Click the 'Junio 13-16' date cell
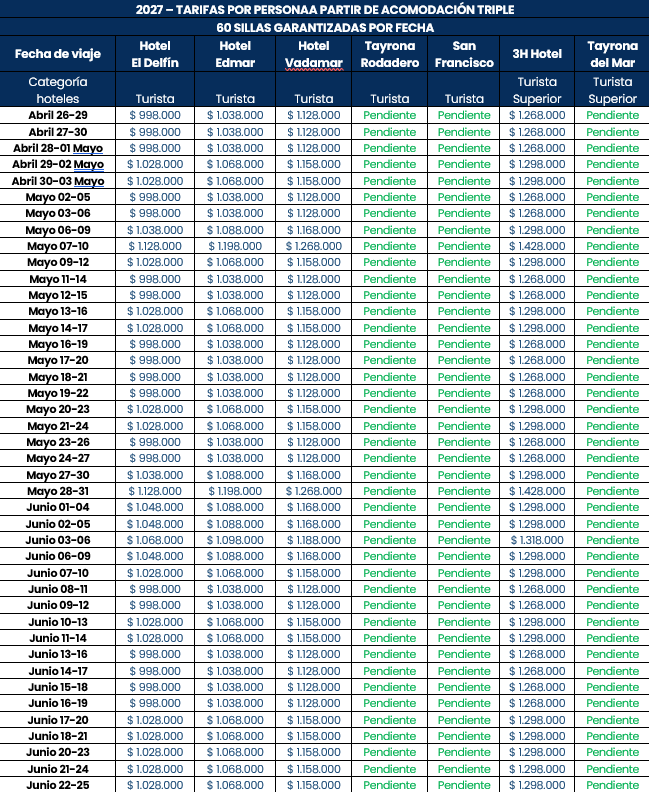This screenshot has height=792, width=649. click(x=58, y=654)
